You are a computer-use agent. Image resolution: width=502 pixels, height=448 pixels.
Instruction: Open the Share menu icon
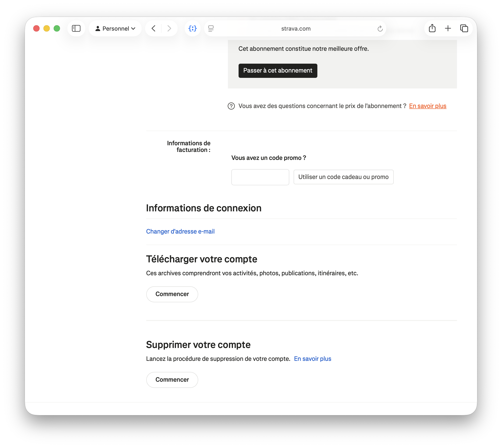point(432,29)
